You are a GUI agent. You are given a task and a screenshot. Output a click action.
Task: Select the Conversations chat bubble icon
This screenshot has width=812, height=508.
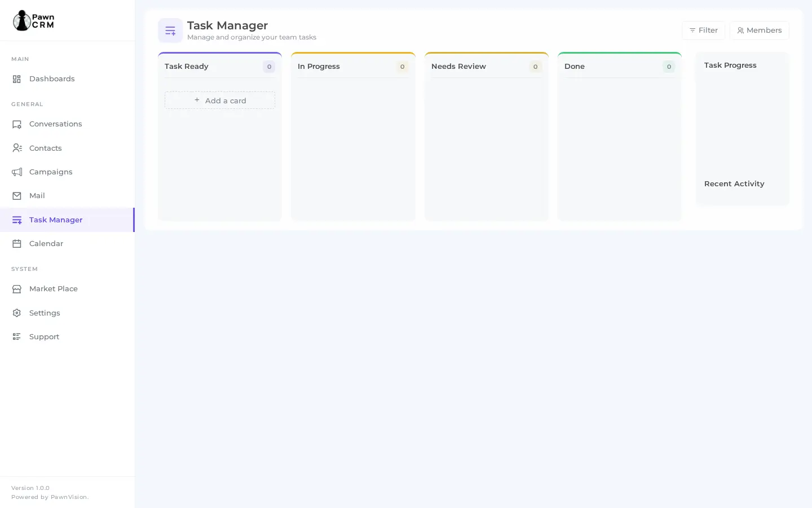click(16, 124)
